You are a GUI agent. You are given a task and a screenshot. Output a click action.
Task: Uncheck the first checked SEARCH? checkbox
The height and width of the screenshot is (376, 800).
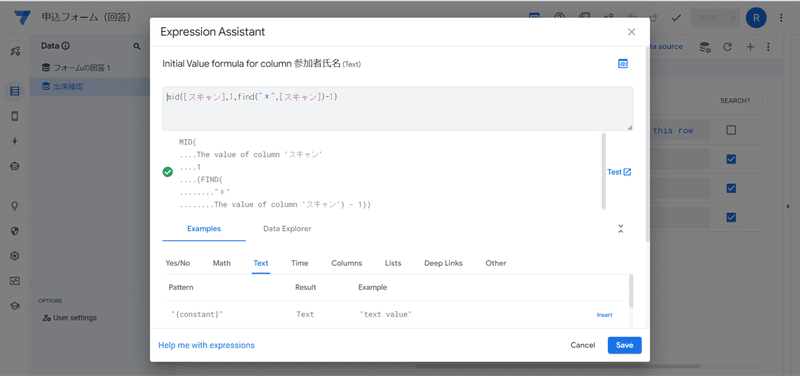(x=731, y=160)
